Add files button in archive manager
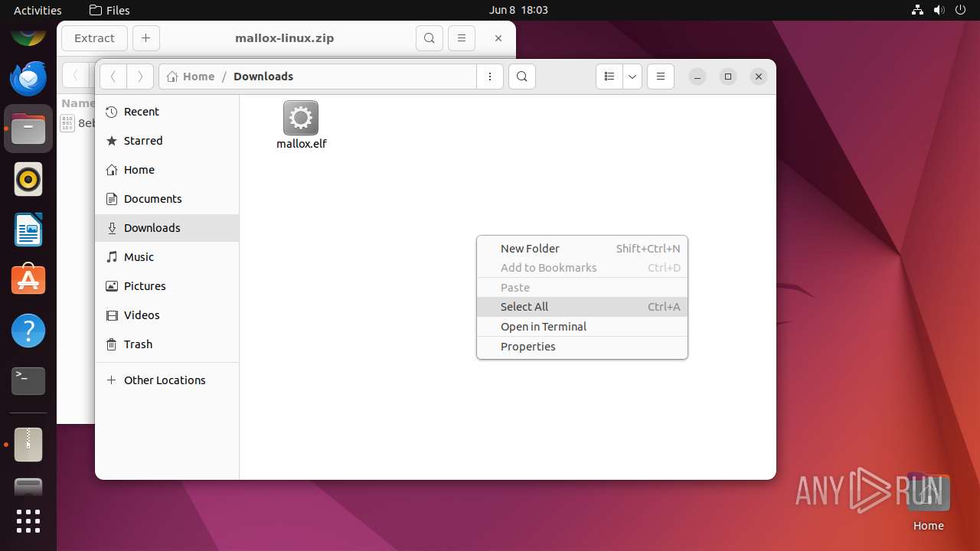Viewport: 980px width, 551px height. click(146, 38)
